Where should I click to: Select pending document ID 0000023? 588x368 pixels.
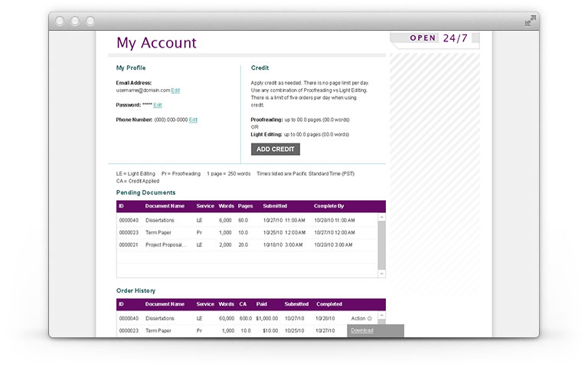[x=129, y=233]
